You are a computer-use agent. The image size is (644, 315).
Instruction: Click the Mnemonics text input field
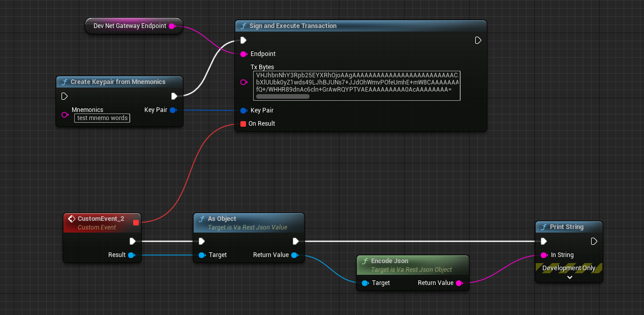point(102,118)
